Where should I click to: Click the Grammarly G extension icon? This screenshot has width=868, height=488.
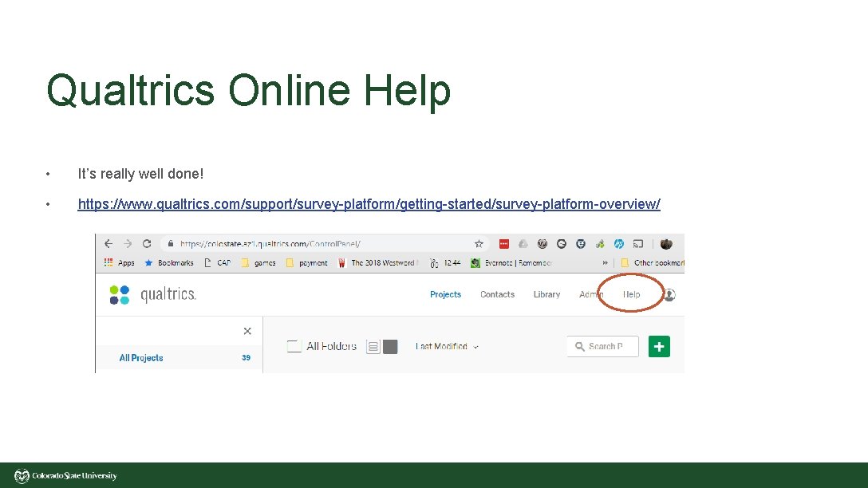coord(562,243)
